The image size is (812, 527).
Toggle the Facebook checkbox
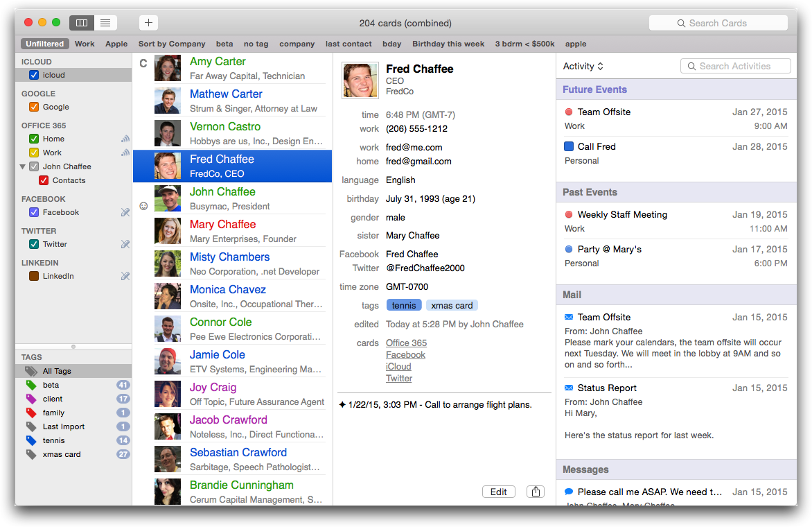click(x=34, y=212)
